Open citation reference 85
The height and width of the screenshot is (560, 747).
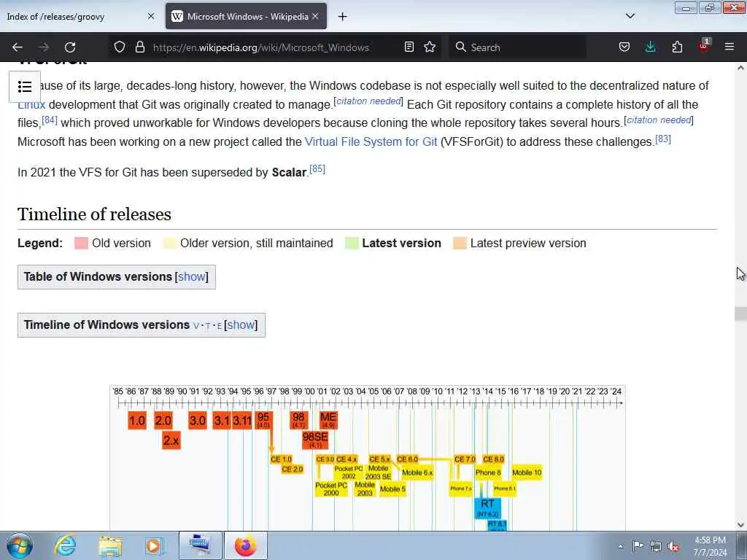coord(317,169)
